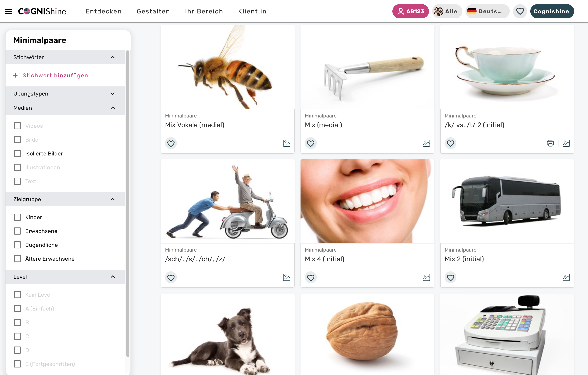
Task: Check the Isolierte Bilder checkbox
Action: (17, 153)
